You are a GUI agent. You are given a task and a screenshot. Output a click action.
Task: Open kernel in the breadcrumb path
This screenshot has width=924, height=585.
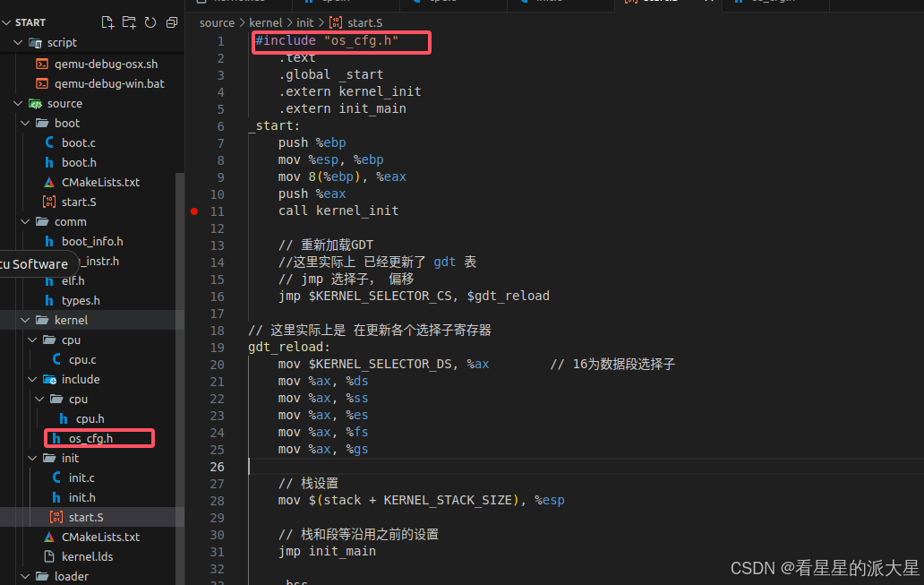[x=266, y=22]
